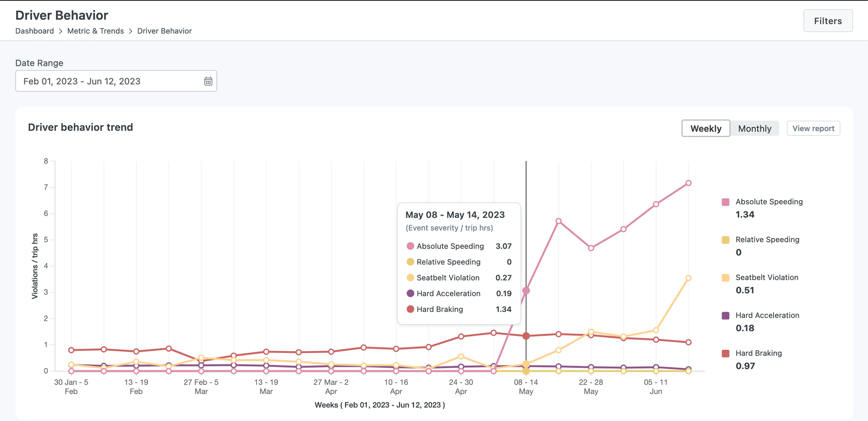This screenshot has height=421, width=868.
Task: Go to Dashboard breadcrumb link
Action: (34, 31)
